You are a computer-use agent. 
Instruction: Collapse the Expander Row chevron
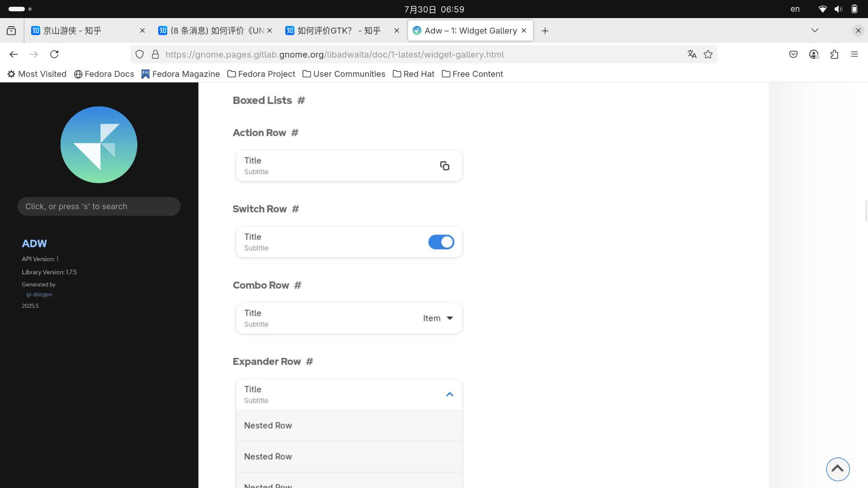pos(449,394)
